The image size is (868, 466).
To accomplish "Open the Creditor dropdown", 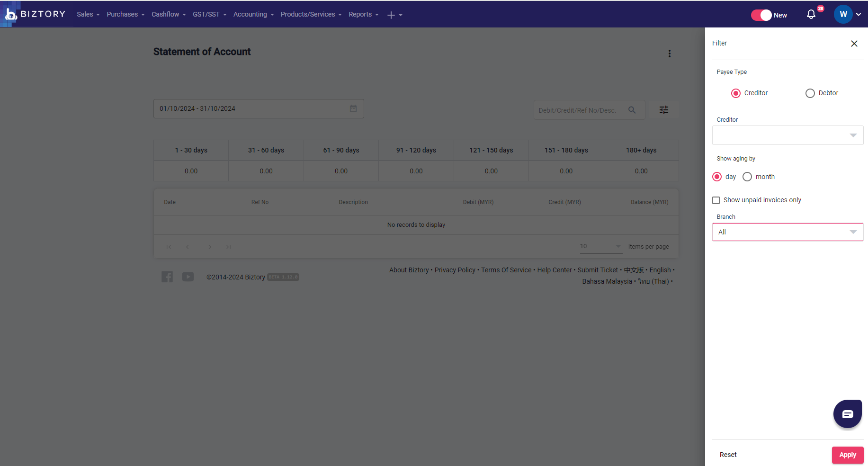I will coord(787,135).
